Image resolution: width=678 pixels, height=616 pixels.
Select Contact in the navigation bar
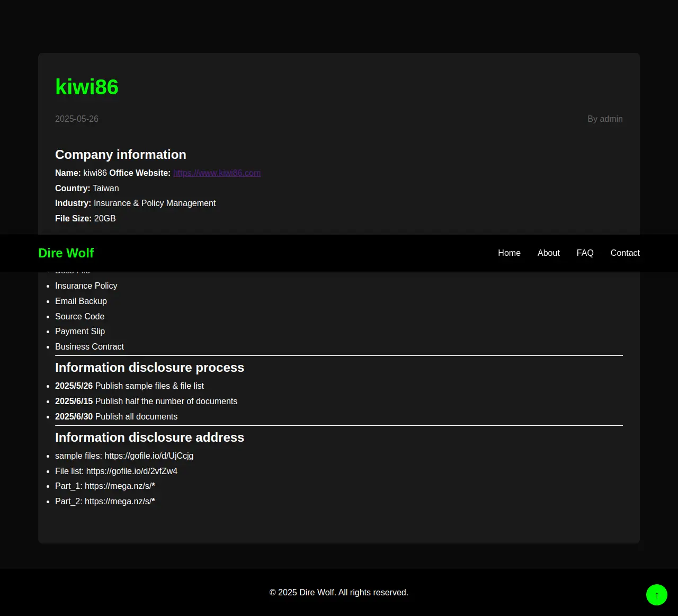(625, 253)
